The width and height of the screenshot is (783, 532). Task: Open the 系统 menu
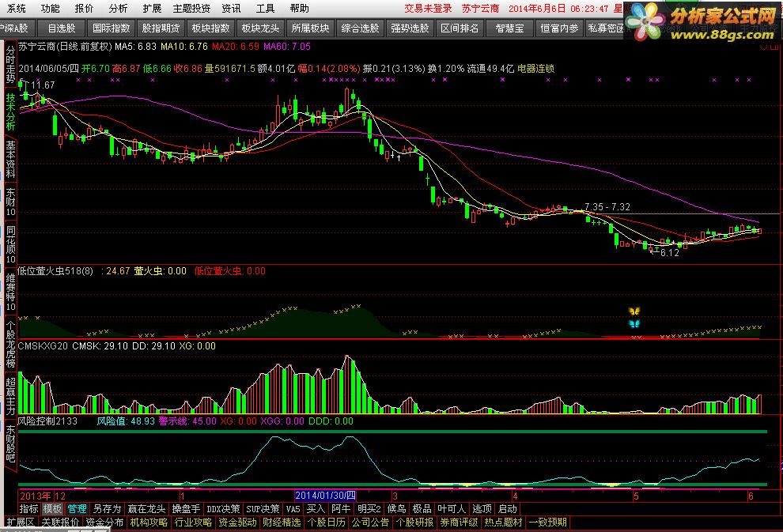coord(16,9)
